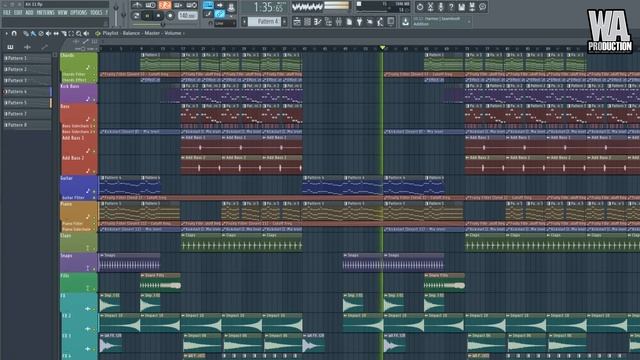The image size is (640, 360).
Task: Click the Guitar track header
Action: pos(79,185)
